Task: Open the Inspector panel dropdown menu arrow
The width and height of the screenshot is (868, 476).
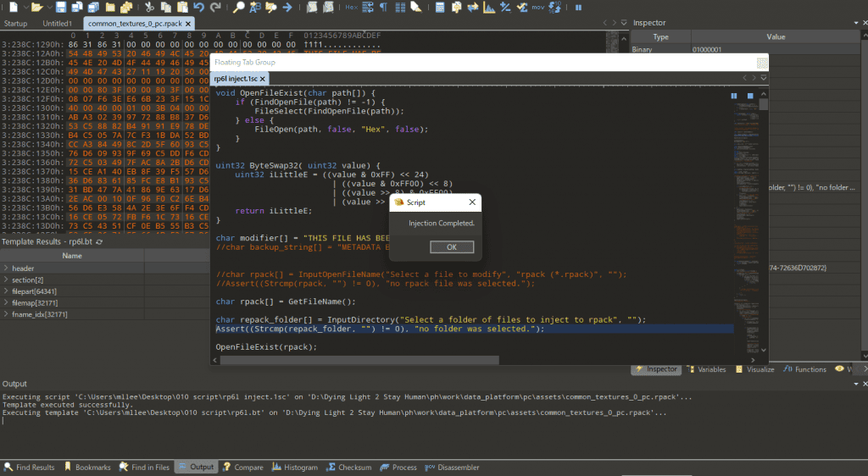Action: coord(856,23)
